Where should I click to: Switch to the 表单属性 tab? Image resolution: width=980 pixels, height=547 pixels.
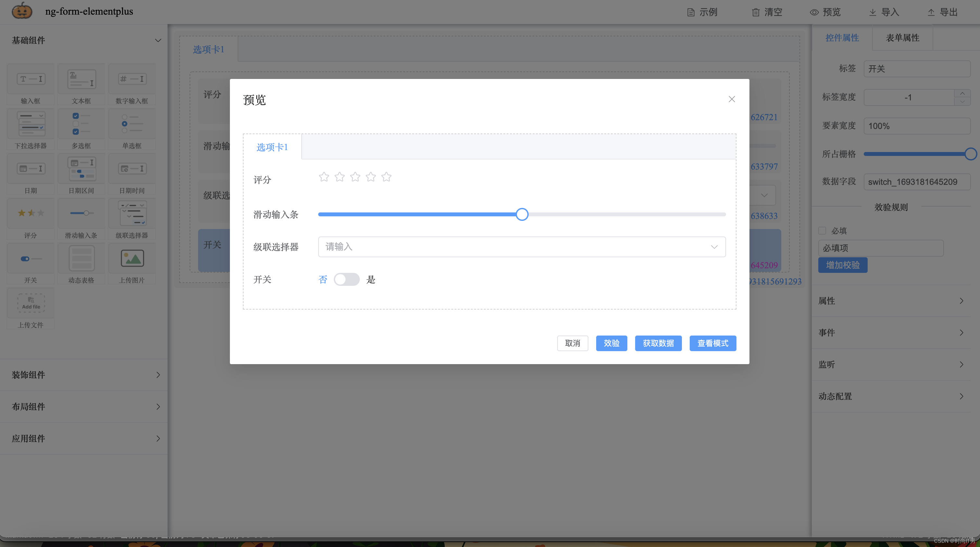click(902, 38)
